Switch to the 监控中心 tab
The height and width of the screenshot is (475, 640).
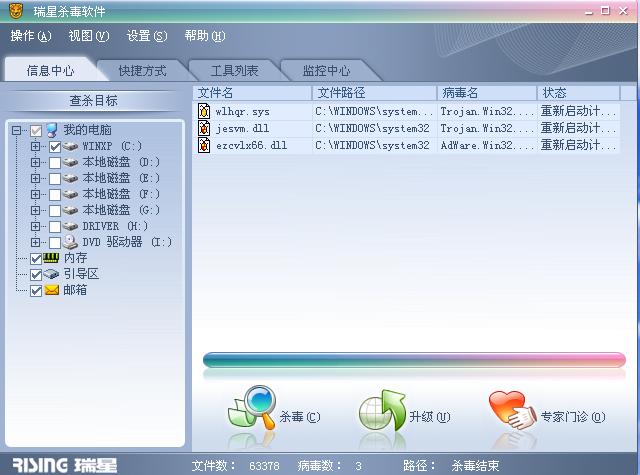point(326,70)
